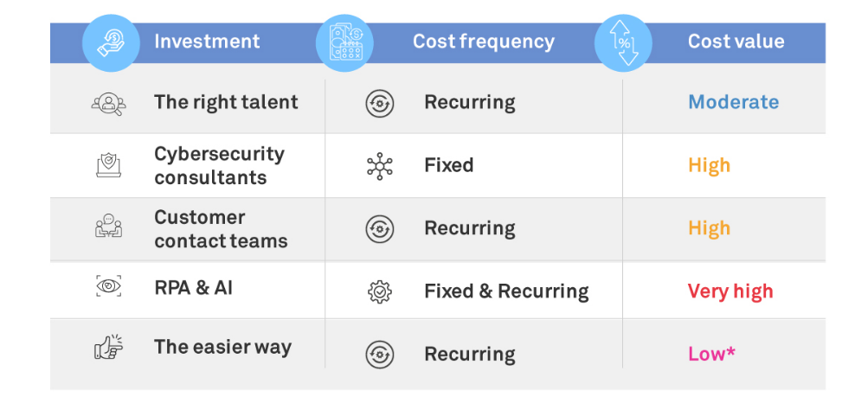868x416 pixels.
Task: Select the Customer contact teams icon
Action: 108,227
